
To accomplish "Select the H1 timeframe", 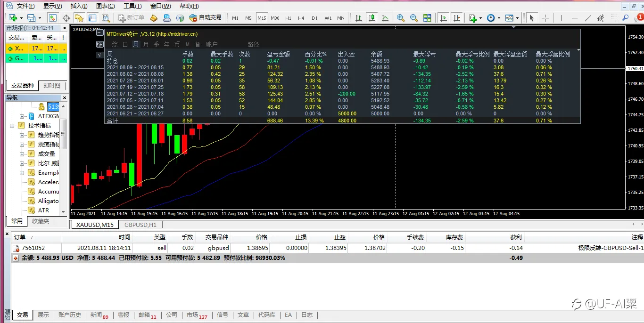I will coord(288,18).
